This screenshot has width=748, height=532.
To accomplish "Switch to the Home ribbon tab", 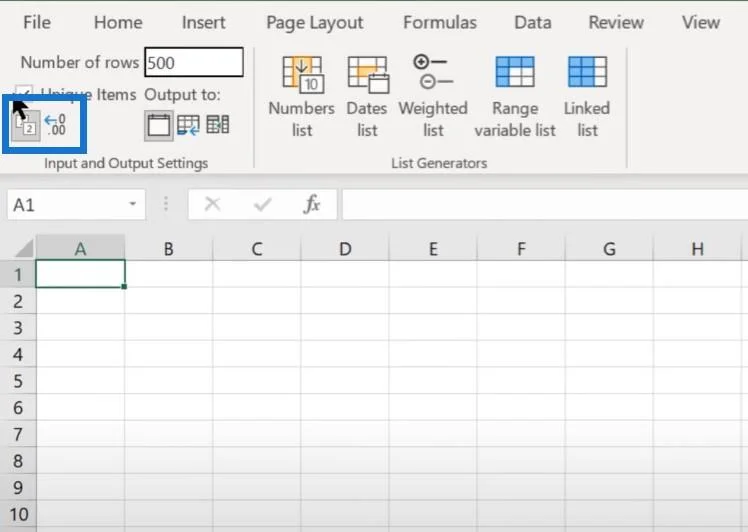I will (118, 22).
